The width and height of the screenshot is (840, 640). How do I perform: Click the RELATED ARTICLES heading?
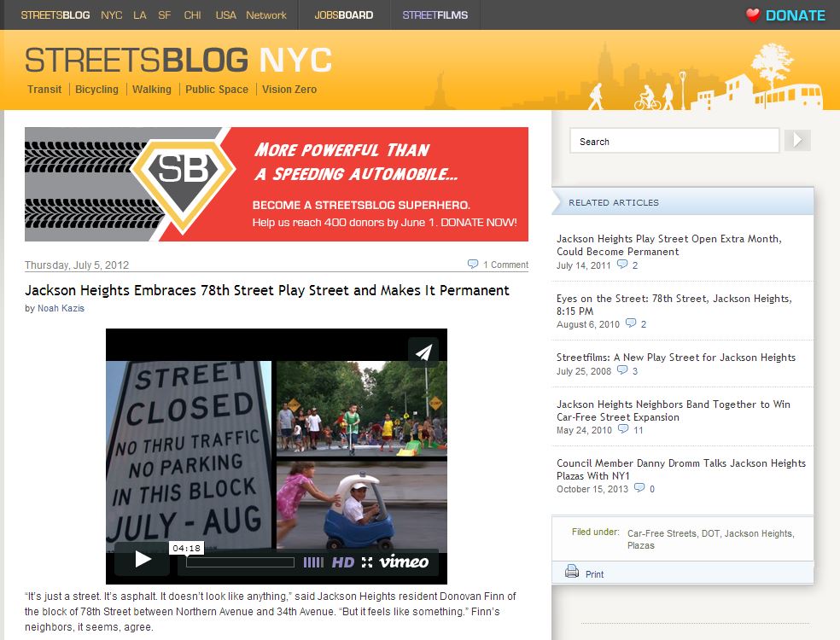(614, 202)
